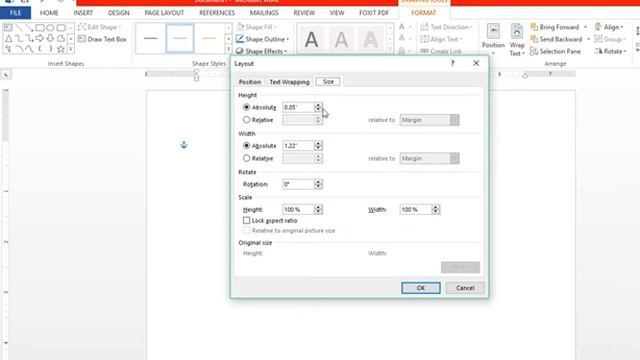This screenshot has height=360, width=640.
Task: Select the elbow arrow connector shape
Action: 29,38
